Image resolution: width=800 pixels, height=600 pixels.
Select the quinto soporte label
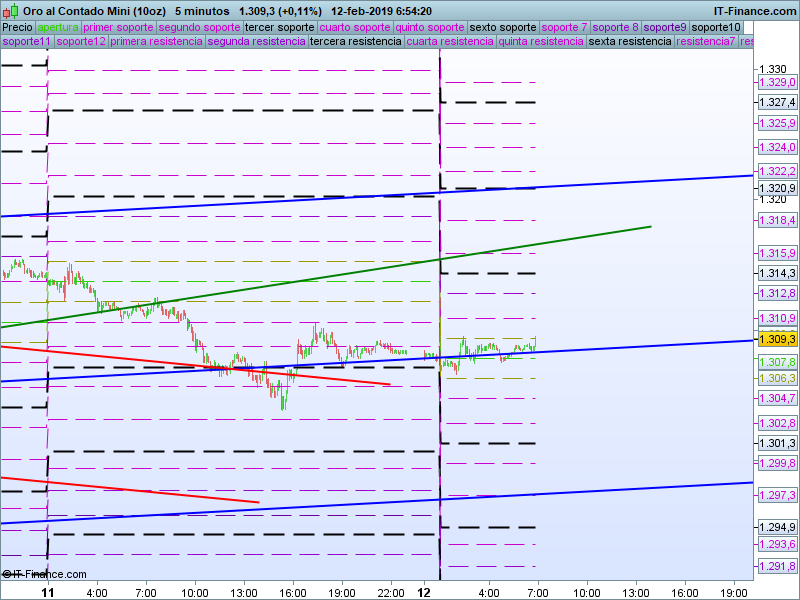click(430, 27)
